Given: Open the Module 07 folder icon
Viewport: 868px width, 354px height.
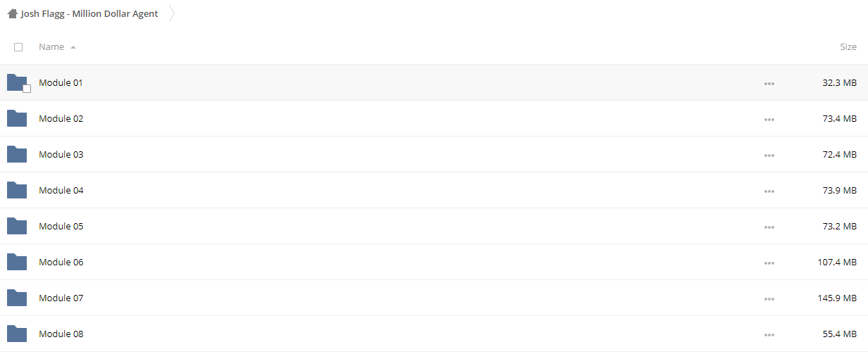Looking at the screenshot, I should pos(17,298).
